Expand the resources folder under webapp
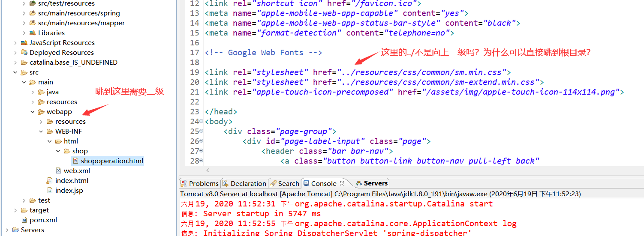The width and height of the screenshot is (644, 236). point(41,122)
